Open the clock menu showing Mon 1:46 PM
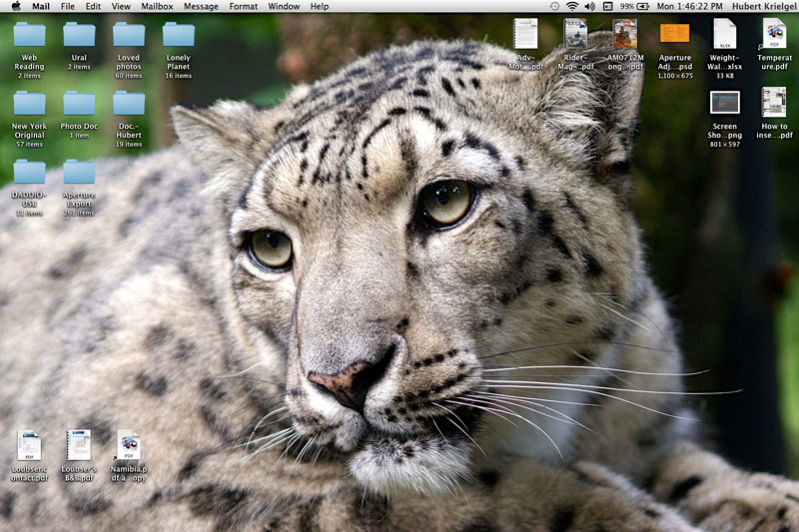799x532 pixels. 689,6
